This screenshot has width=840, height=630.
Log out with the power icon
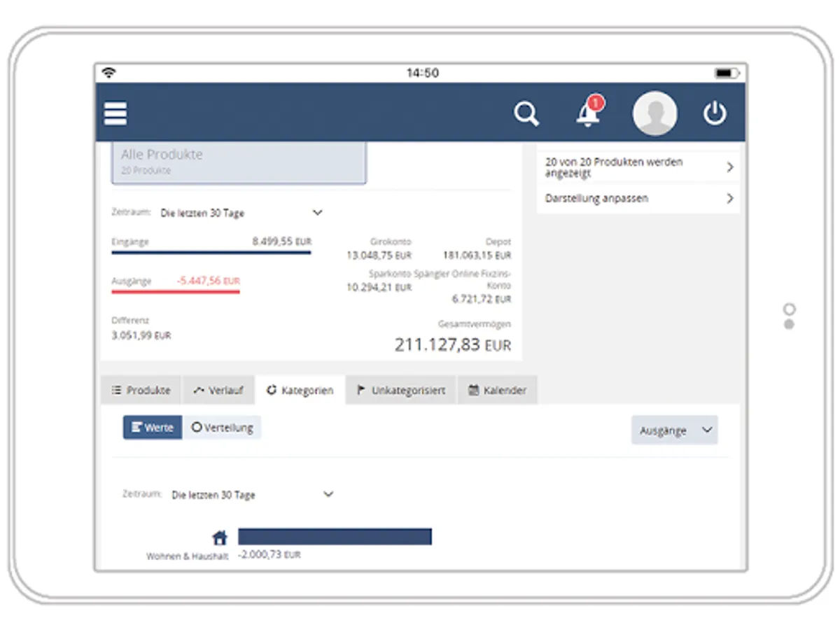[x=715, y=113]
